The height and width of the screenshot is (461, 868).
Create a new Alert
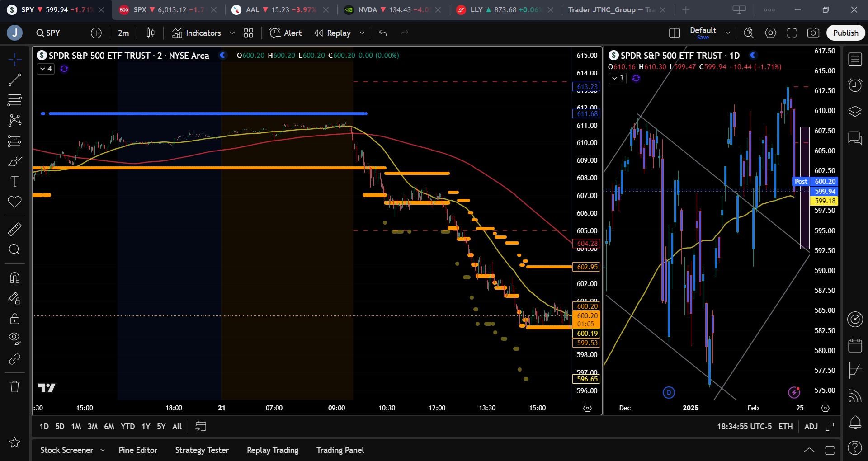(286, 33)
